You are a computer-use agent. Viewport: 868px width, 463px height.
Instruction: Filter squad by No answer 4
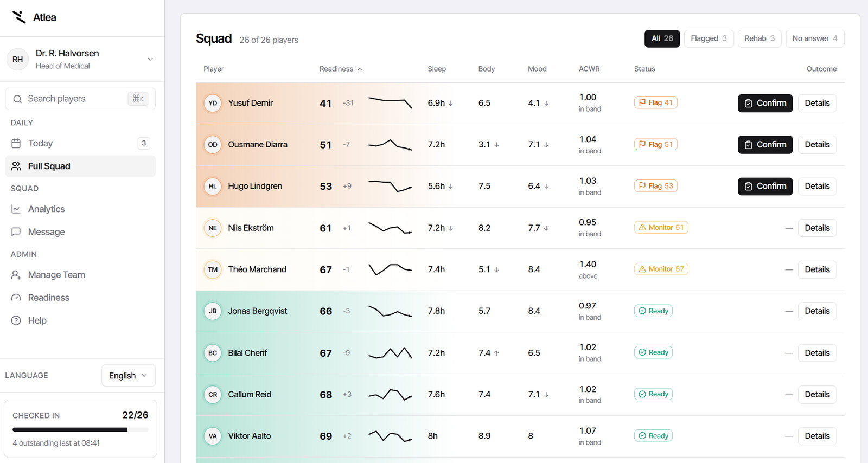click(815, 38)
